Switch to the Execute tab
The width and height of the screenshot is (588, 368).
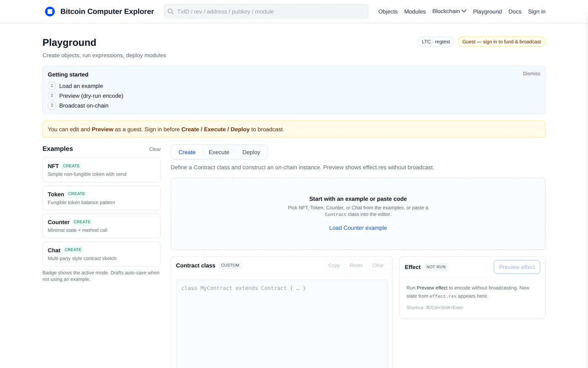click(x=219, y=152)
